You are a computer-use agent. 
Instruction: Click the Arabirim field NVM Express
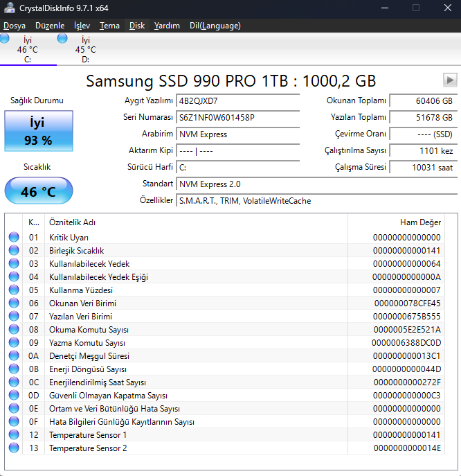(238, 134)
